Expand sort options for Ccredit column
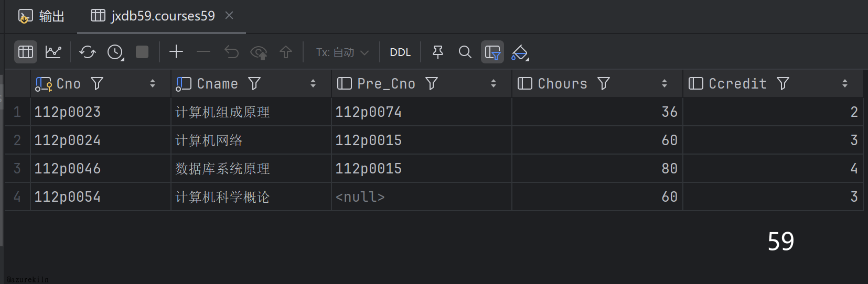 tap(844, 84)
